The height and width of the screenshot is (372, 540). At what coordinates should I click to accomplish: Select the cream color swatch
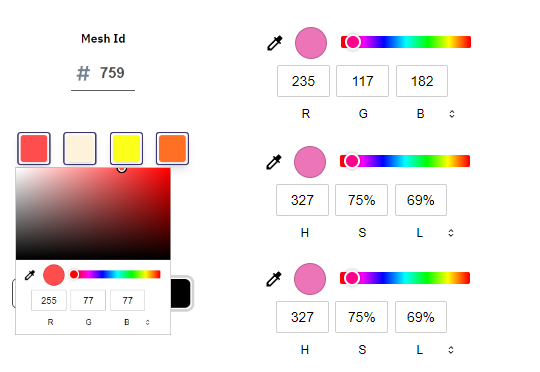pos(80,148)
